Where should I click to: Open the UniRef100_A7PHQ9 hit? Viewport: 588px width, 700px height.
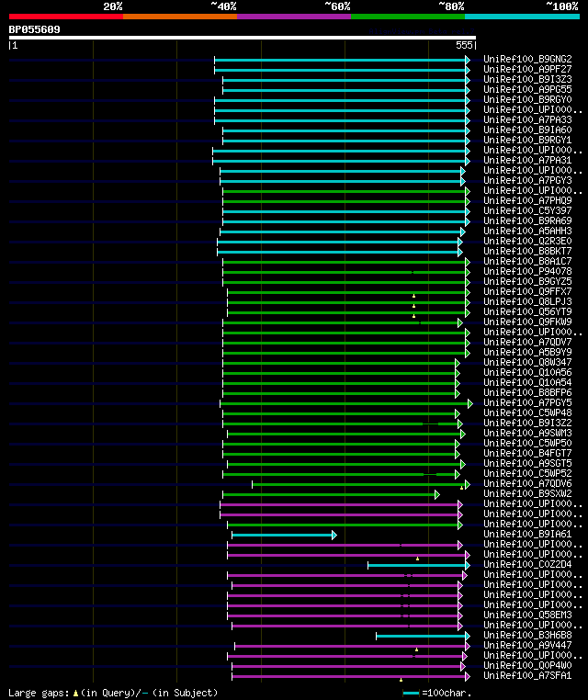pos(527,200)
